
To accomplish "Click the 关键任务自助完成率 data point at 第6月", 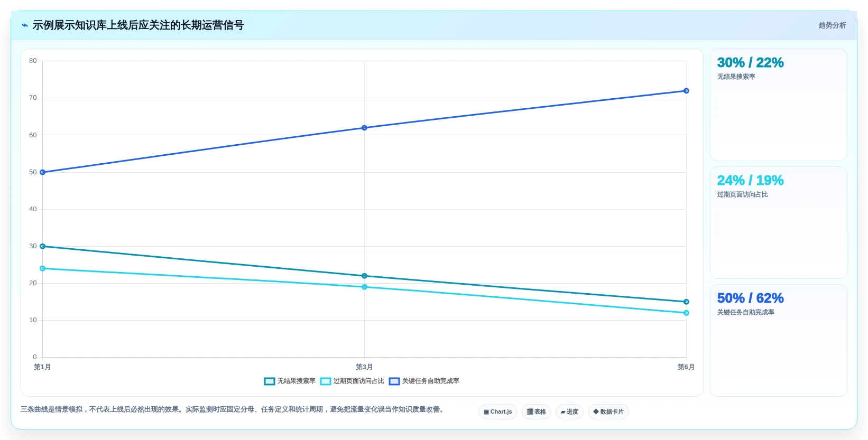I will [686, 91].
